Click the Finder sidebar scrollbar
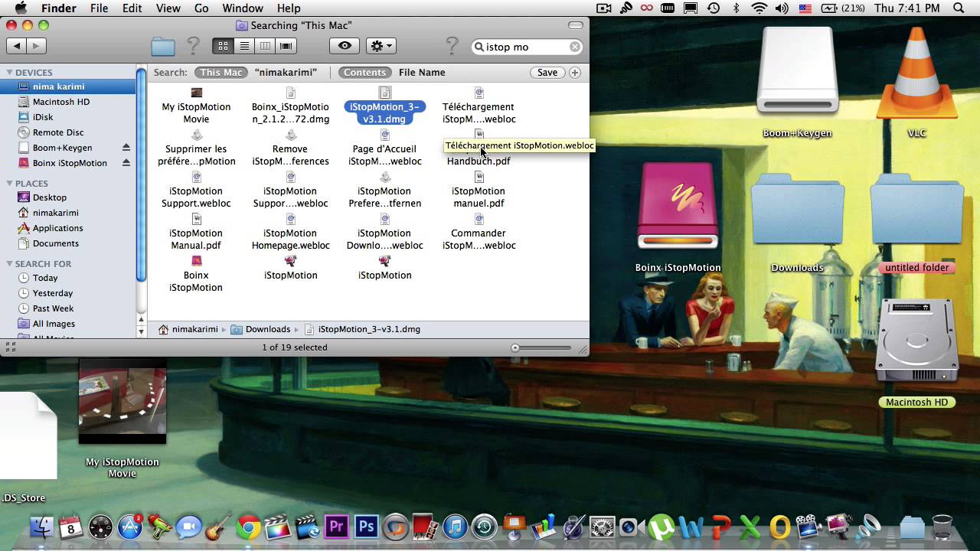980x551 pixels. click(141, 176)
